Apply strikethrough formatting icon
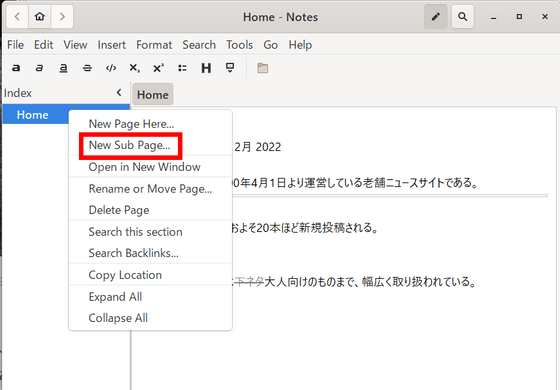This screenshot has width=560, height=390. pyautogui.click(x=87, y=68)
